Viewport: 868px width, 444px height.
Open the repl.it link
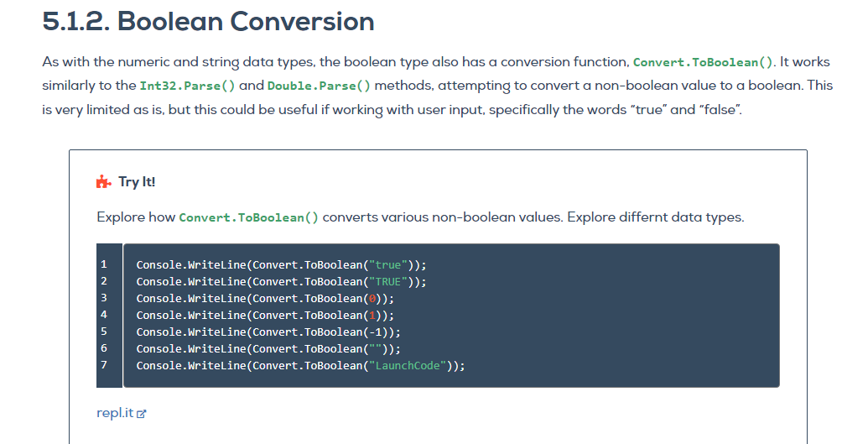coord(115,413)
